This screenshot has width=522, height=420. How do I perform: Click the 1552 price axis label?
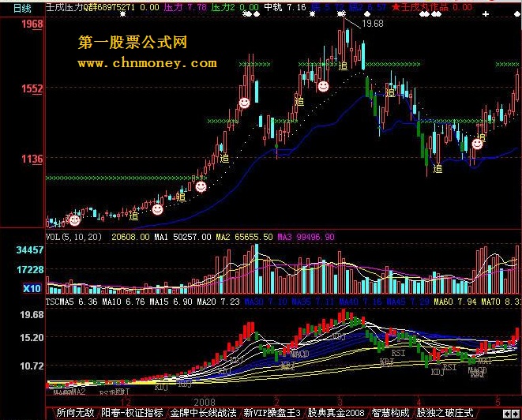(32, 89)
